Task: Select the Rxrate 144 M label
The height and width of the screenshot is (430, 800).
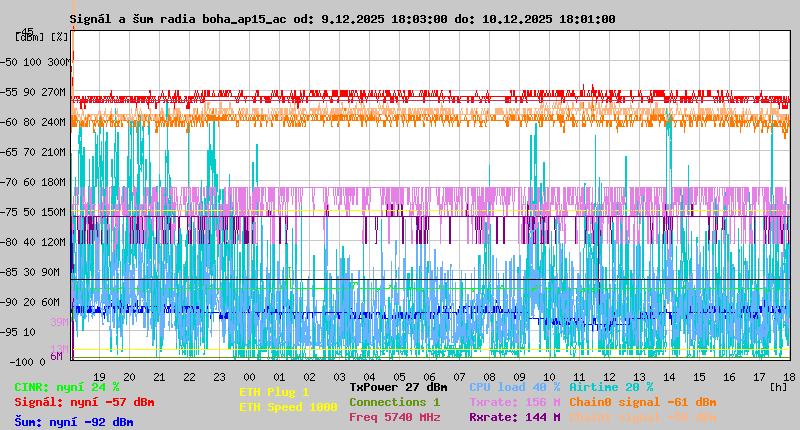Action: 514,417
